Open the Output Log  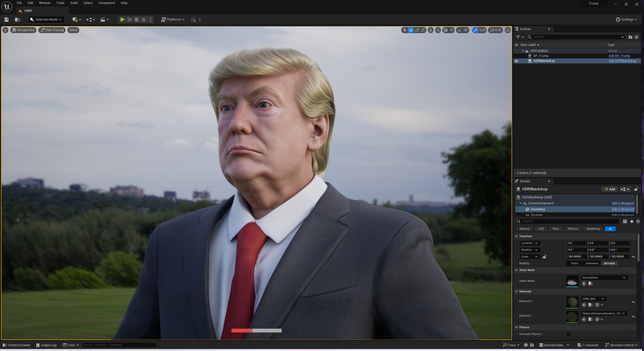coord(46,345)
